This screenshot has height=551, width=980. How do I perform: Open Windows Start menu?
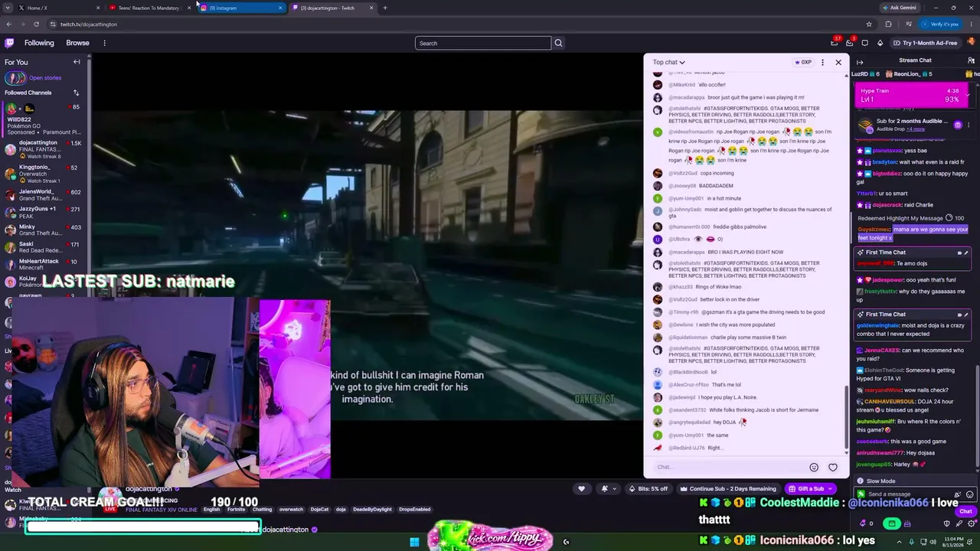(x=414, y=542)
